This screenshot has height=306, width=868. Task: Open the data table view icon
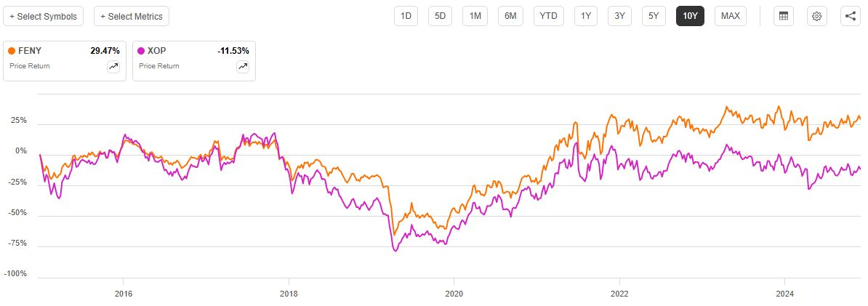[783, 16]
